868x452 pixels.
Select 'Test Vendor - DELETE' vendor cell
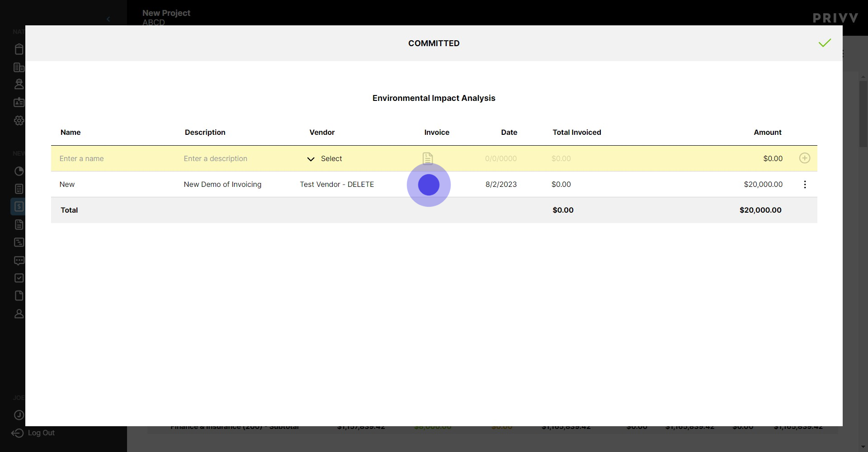[x=337, y=185]
